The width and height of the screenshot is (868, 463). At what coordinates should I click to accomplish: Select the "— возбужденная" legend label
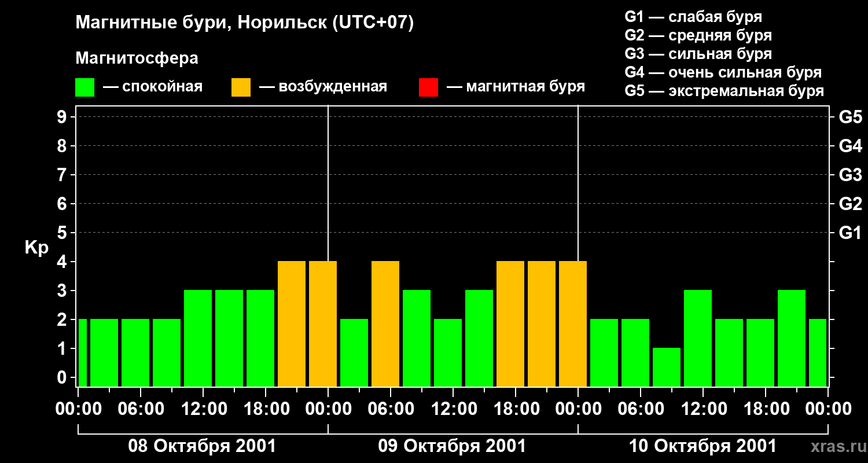coord(323,87)
